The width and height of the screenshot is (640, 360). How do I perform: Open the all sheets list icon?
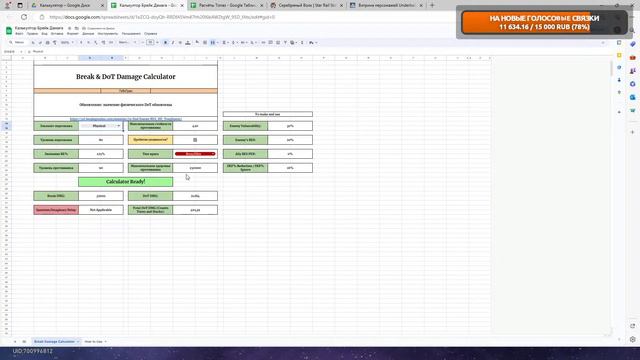tap(24, 341)
